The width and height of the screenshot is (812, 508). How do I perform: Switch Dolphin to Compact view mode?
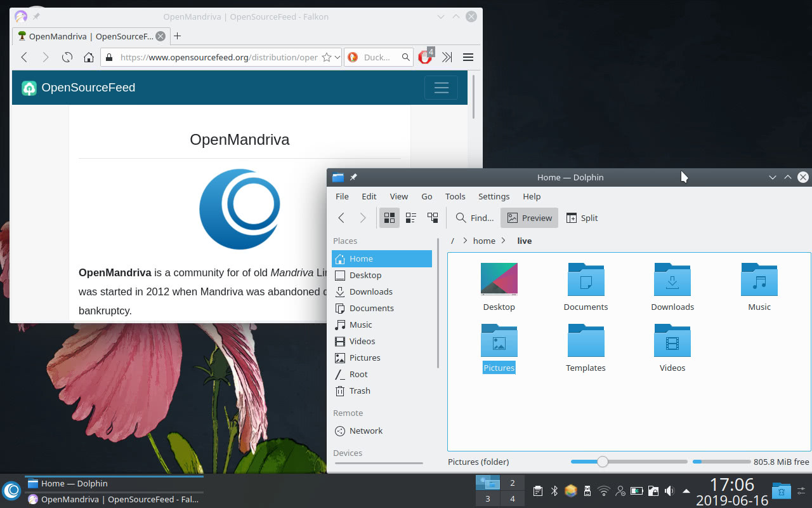tap(411, 218)
